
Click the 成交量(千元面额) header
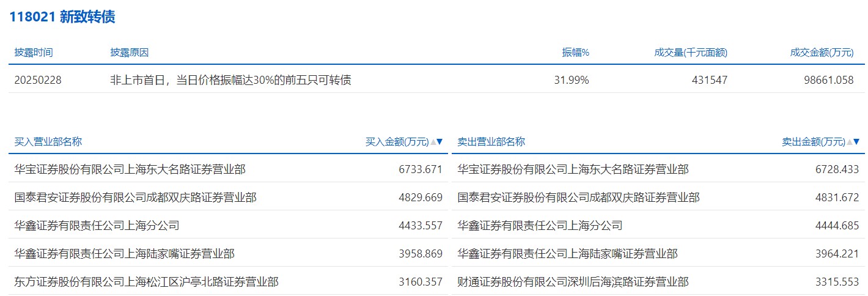691,53
